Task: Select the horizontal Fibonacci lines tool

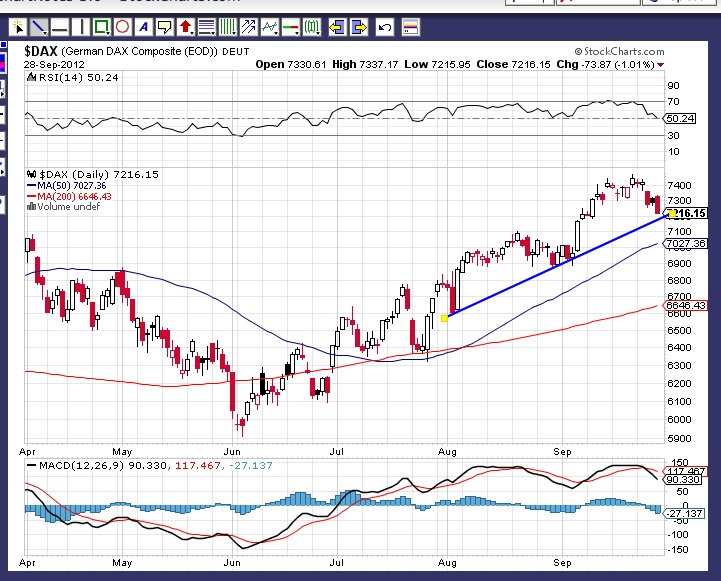Action: pyautogui.click(x=206, y=27)
